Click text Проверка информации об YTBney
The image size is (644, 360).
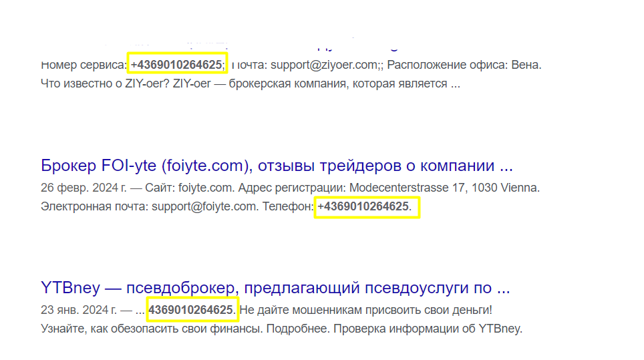pyautogui.click(x=428, y=329)
